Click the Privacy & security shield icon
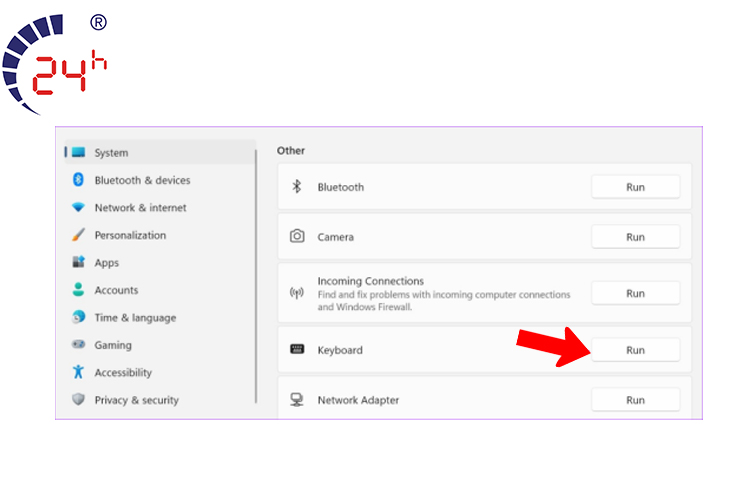 (78, 400)
